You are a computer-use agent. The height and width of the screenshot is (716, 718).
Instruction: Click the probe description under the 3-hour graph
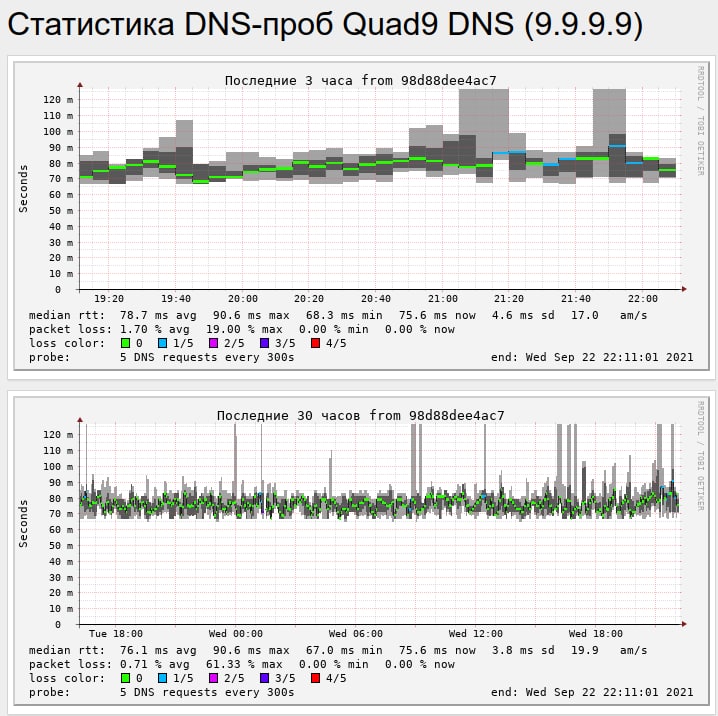click(207, 357)
